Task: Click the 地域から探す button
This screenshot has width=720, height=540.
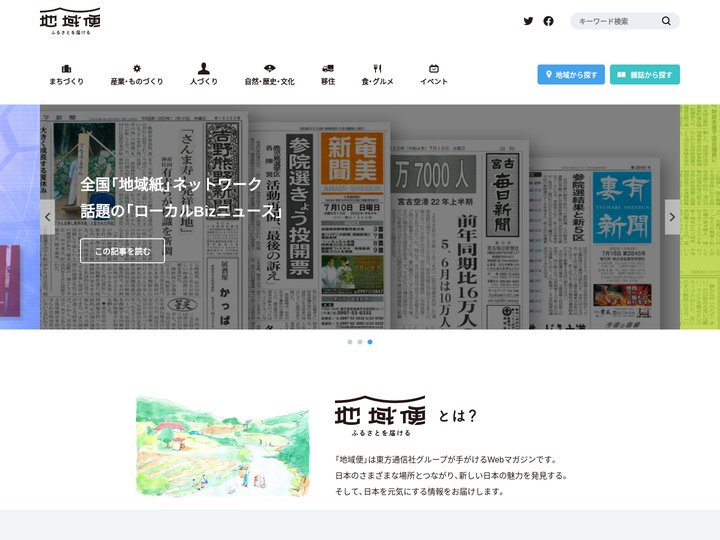Action: [x=571, y=74]
